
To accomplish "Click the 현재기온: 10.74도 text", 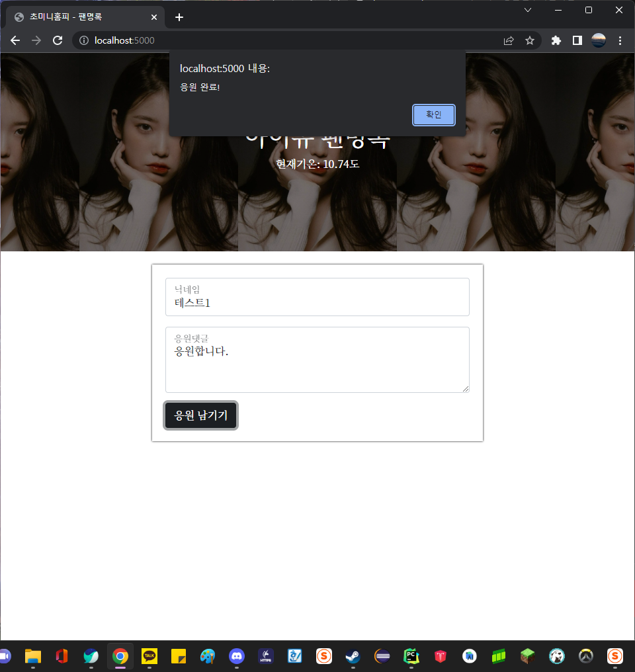I will (x=317, y=164).
